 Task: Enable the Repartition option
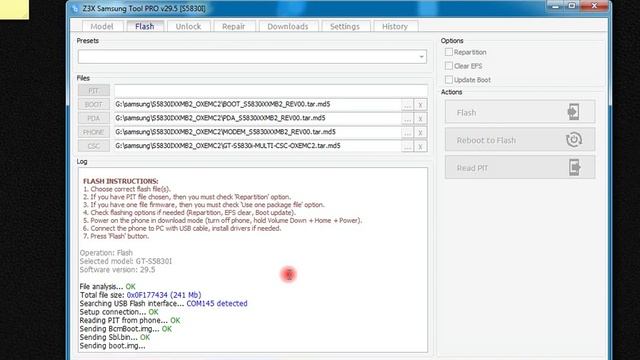(x=449, y=52)
